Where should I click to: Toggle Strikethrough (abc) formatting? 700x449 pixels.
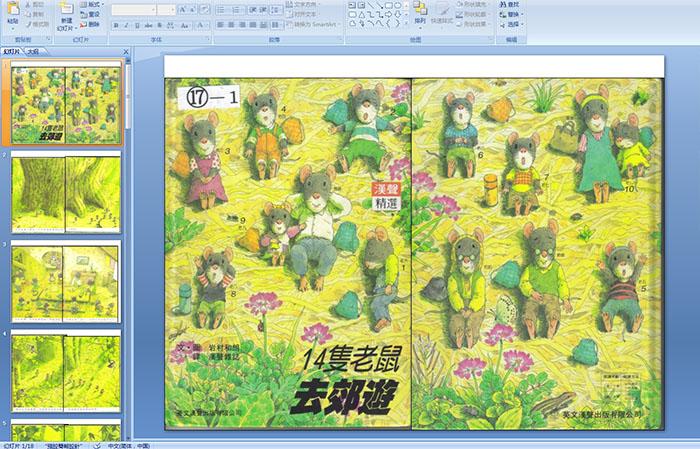pos(148,25)
